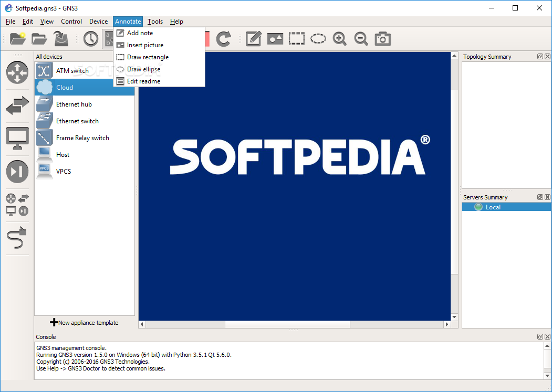The width and height of the screenshot is (552, 392).
Task: Browse routers in the device sidebar
Action: pyautogui.click(x=17, y=72)
